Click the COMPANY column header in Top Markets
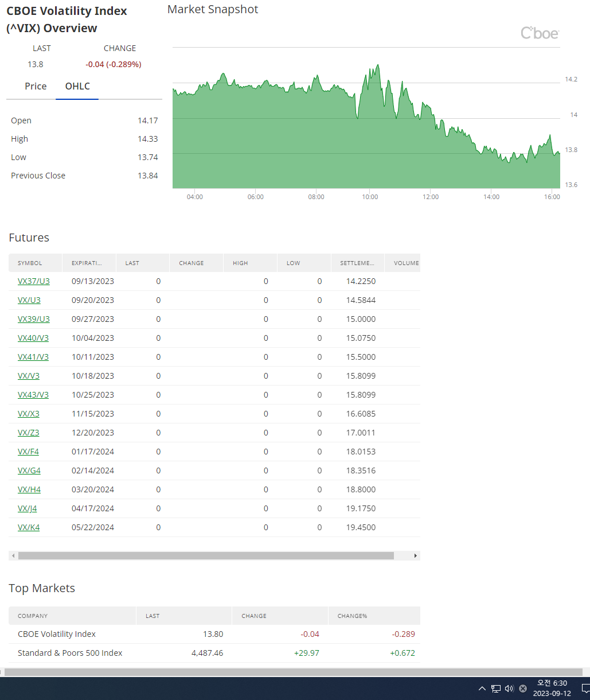This screenshot has height=700, width=590. pyautogui.click(x=72, y=616)
